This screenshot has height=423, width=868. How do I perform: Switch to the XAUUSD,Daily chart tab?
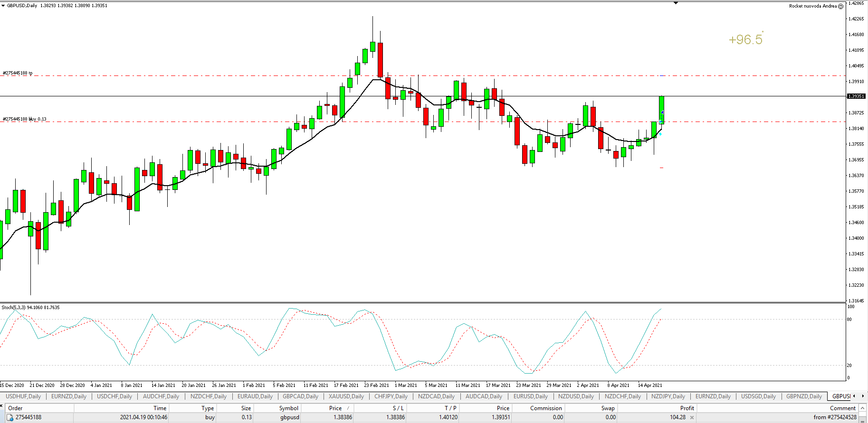coord(346,396)
